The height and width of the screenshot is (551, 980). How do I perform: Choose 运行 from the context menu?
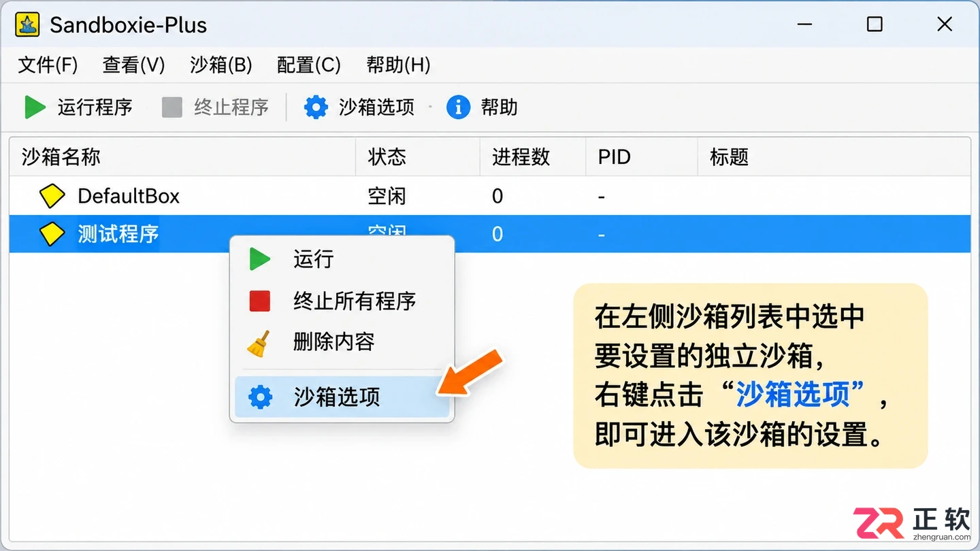(x=342, y=259)
